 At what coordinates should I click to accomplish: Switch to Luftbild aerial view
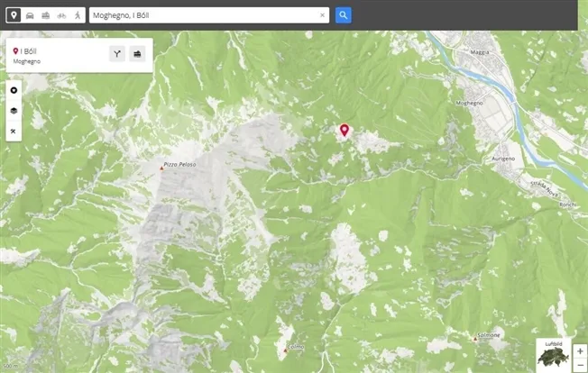pos(554,355)
